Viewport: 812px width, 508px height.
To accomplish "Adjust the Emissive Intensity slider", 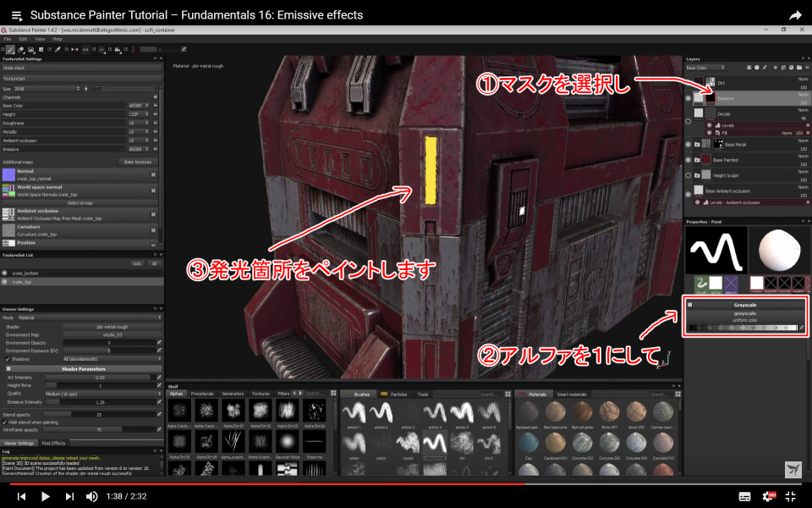I will pyautogui.click(x=101, y=401).
